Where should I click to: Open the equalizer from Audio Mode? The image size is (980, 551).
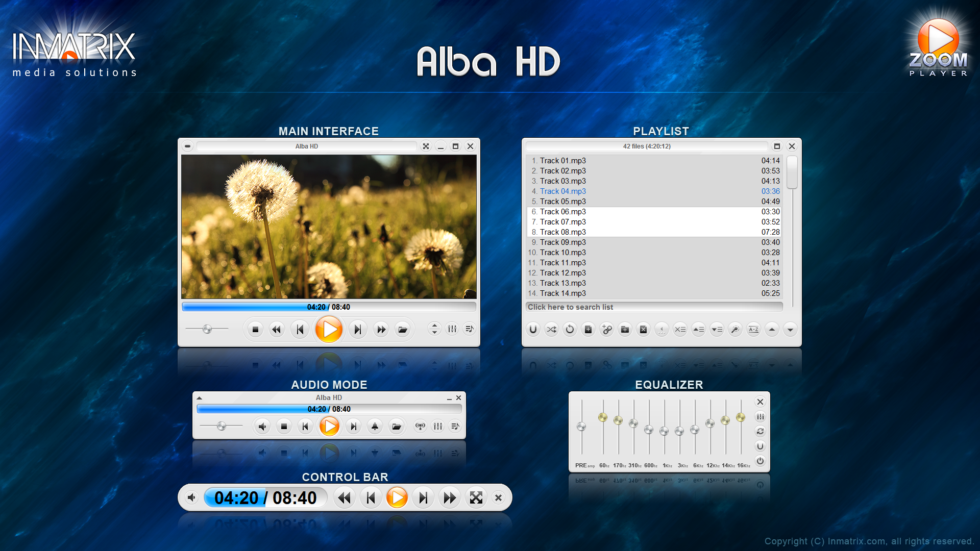pyautogui.click(x=438, y=426)
